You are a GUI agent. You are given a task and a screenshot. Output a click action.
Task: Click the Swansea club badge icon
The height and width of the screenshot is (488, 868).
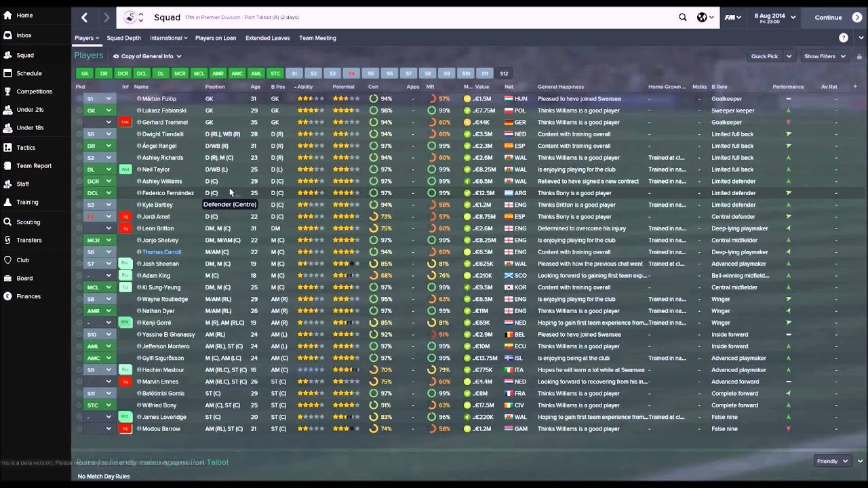(130, 18)
